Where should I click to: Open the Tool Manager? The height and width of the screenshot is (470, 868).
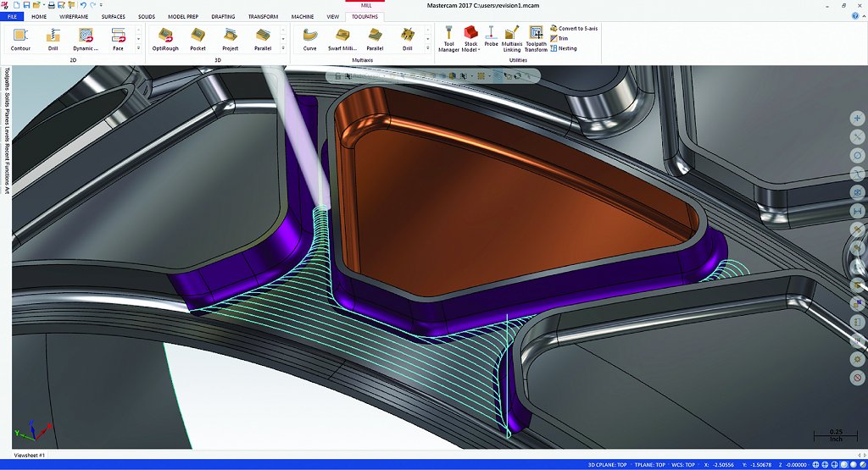click(448, 38)
